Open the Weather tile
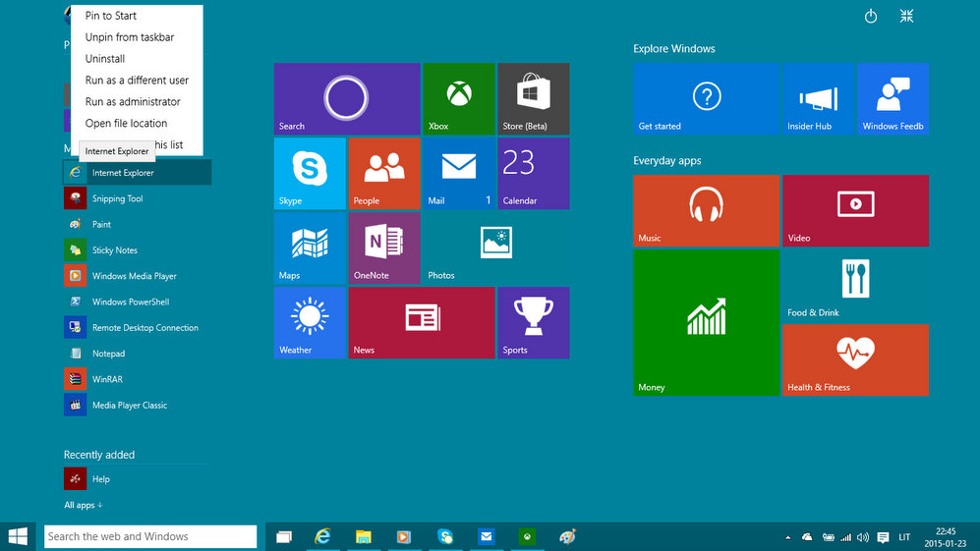980x551 pixels. coord(310,322)
